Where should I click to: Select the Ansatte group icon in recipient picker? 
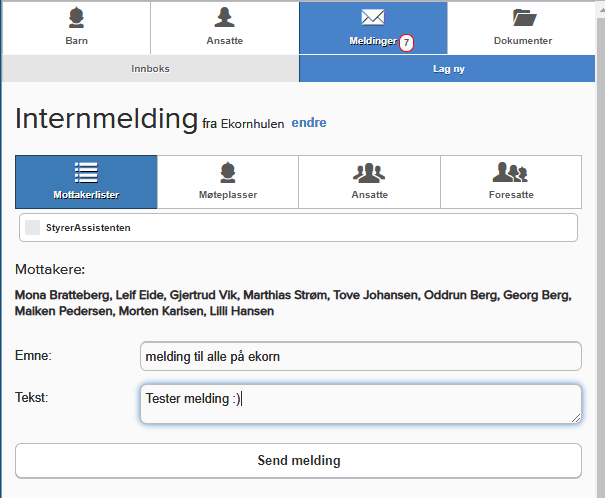click(x=369, y=173)
